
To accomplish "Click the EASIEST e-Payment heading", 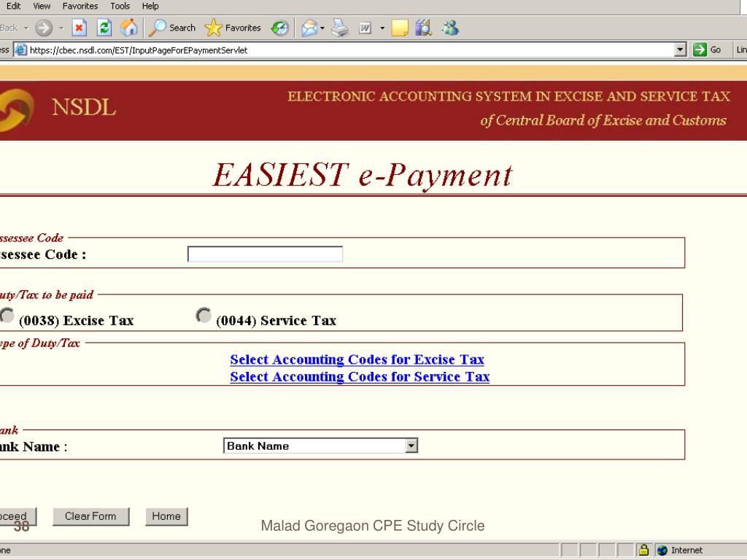I will pyautogui.click(x=363, y=175).
